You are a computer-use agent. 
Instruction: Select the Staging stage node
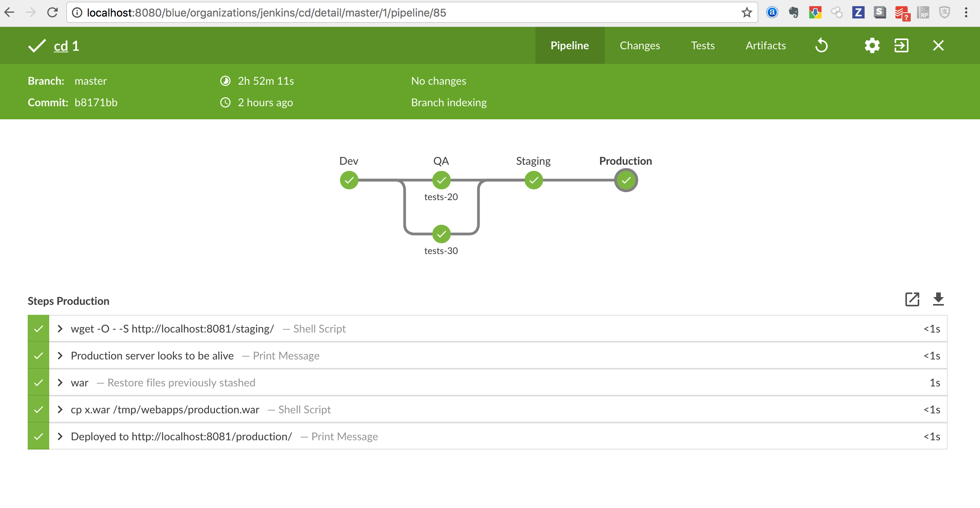[x=533, y=180]
